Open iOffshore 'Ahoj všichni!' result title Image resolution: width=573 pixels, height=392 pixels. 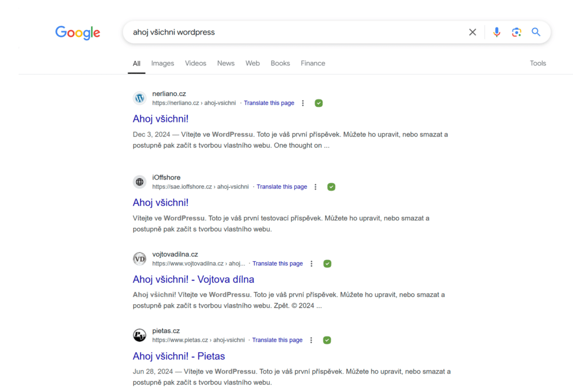(x=161, y=202)
